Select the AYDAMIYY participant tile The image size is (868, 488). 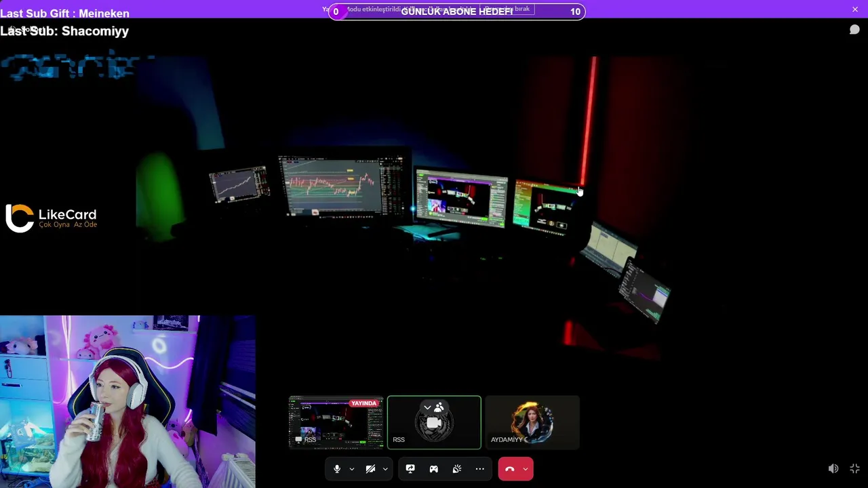coord(532,422)
